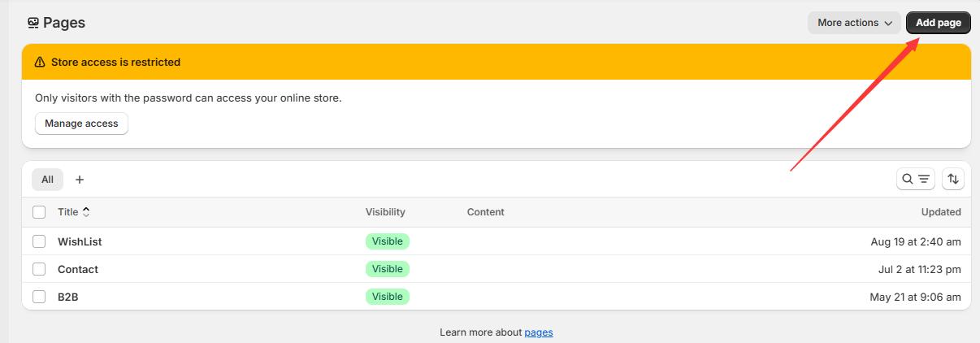The image size is (980, 343).
Task: Click the Updated column header
Action: click(941, 212)
